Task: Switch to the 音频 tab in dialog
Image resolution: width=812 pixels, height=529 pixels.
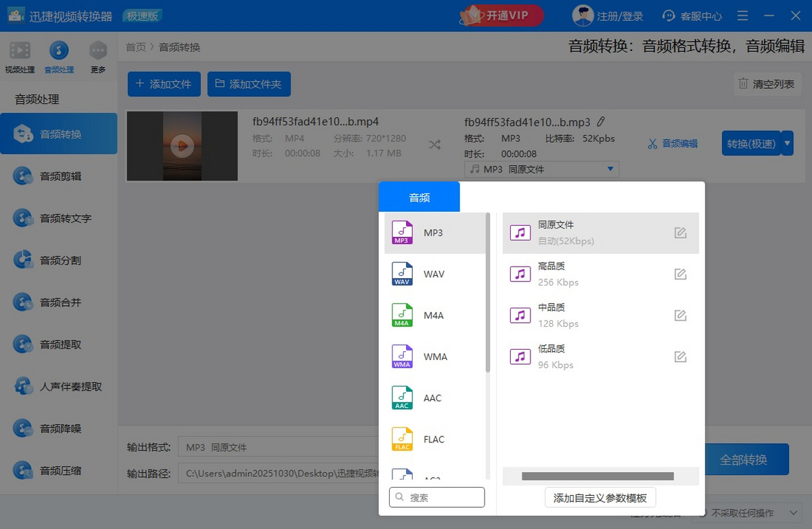Action: point(420,197)
